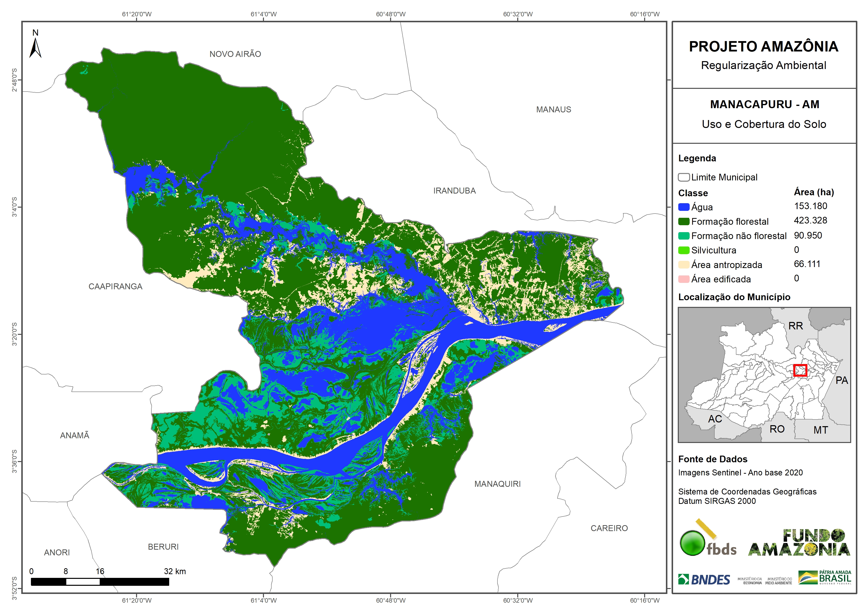Image resolution: width=868 pixels, height=614 pixels.
Task: Click the MANAUS municipality label
Action: pos(553,110)
